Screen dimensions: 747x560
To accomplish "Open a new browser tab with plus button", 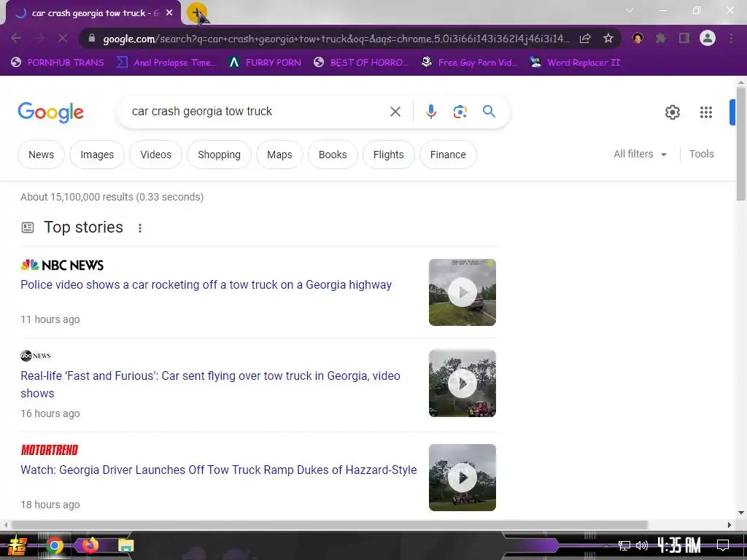I will point(197,13).
